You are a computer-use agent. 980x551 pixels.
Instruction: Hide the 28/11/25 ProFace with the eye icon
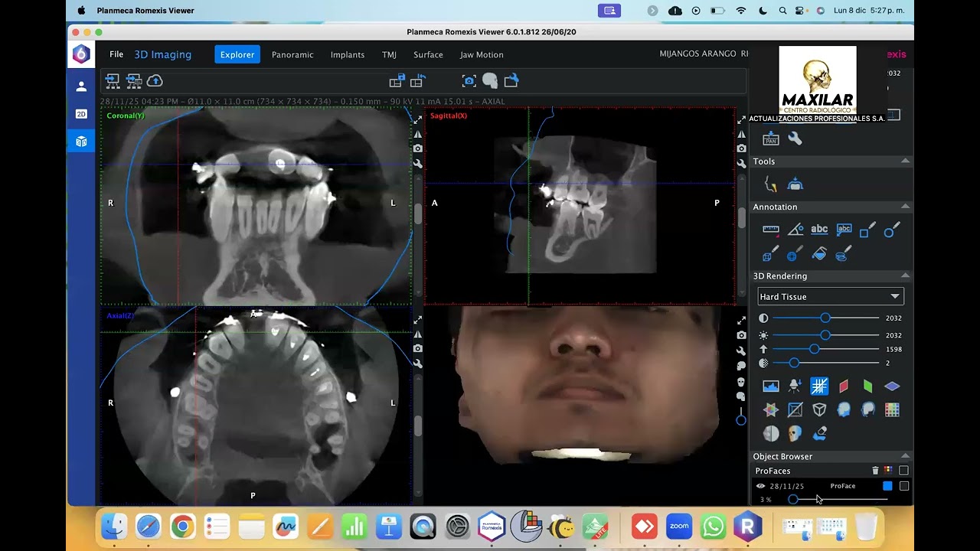click(760, 486)
